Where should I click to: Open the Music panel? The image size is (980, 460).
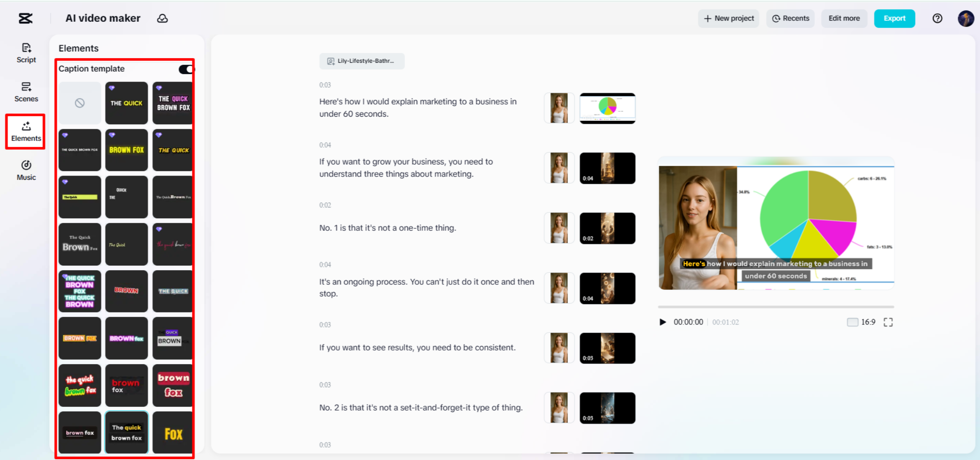pos(26,170)
